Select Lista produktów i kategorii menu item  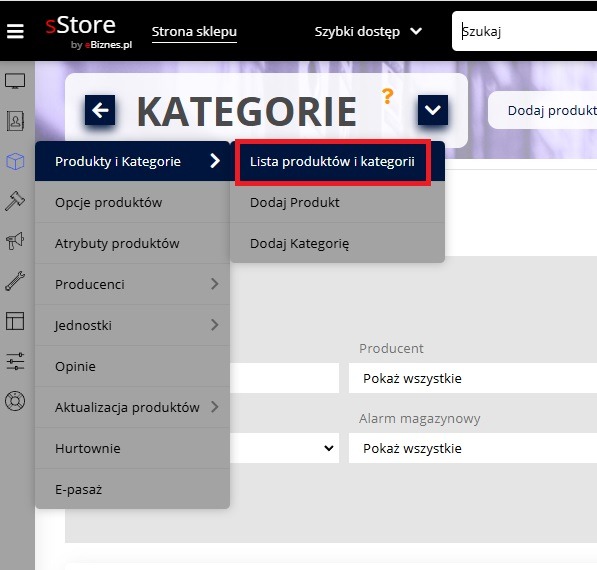pyautogui.click(x=332, y=161)
